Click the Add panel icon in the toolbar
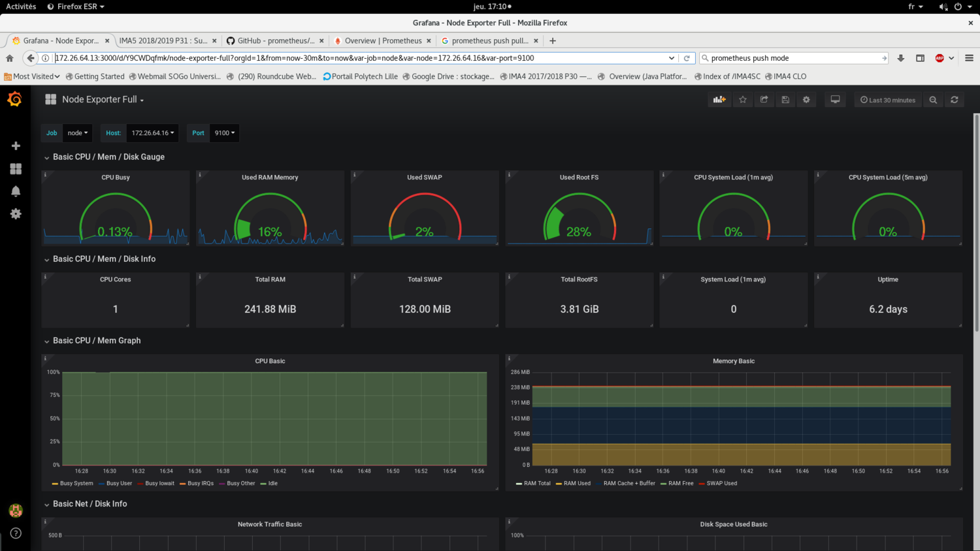980x551 pixels. point(719,100)
